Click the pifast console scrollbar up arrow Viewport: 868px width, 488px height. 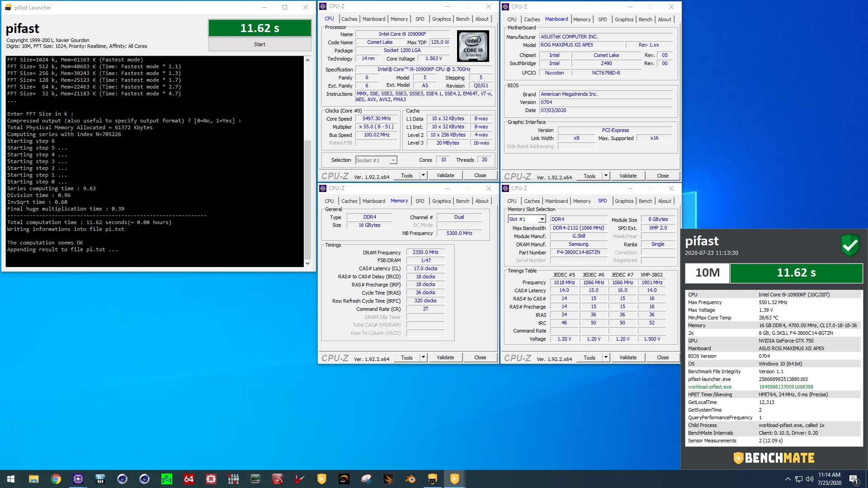point(307,60)
